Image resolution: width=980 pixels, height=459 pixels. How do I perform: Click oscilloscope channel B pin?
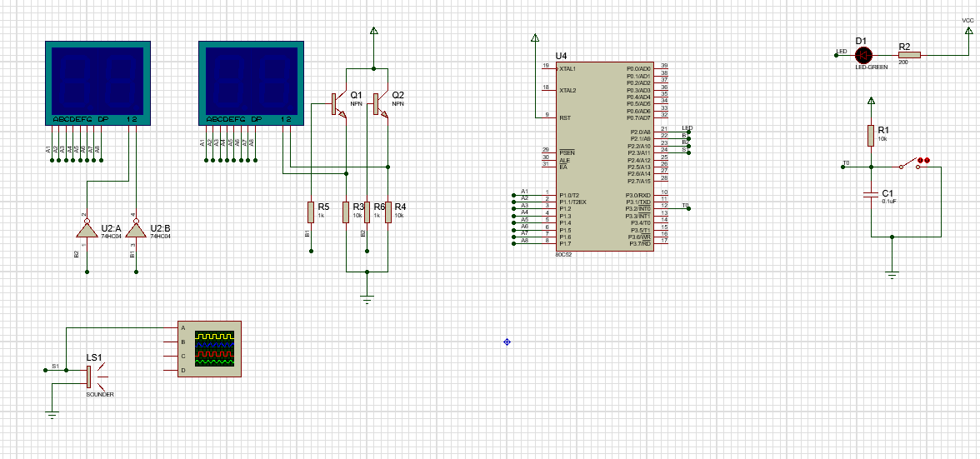click(172, 342)
